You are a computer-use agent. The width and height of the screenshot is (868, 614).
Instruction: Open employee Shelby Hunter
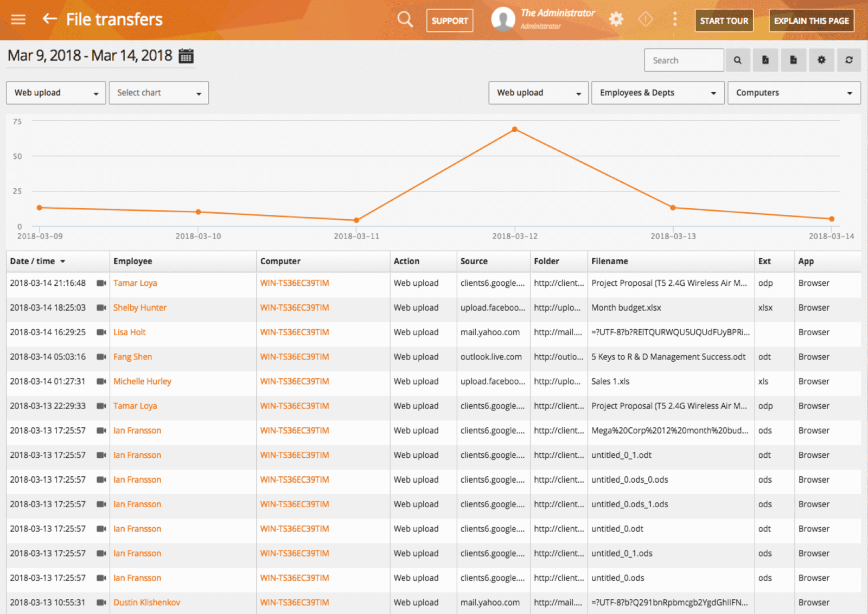tap(139, 308)
